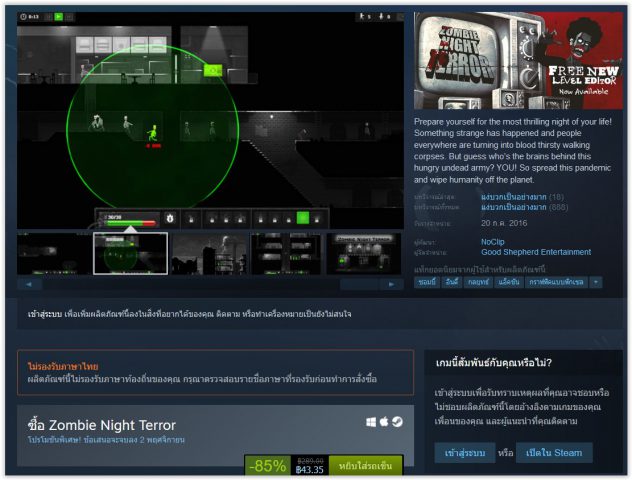Expand more tags with plus button
The image size is (632, 480).
tap(596, 282)
